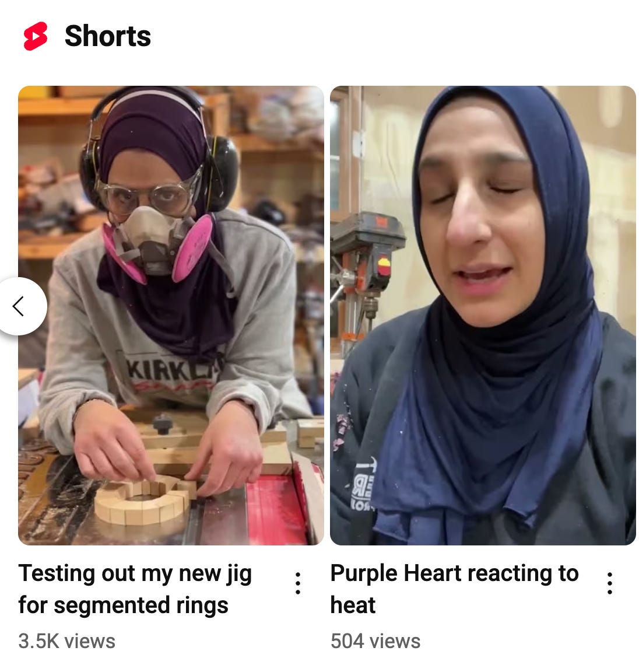Click the 3.5K views label
This screenshot has width=639, height=672.
coord(67,641)
